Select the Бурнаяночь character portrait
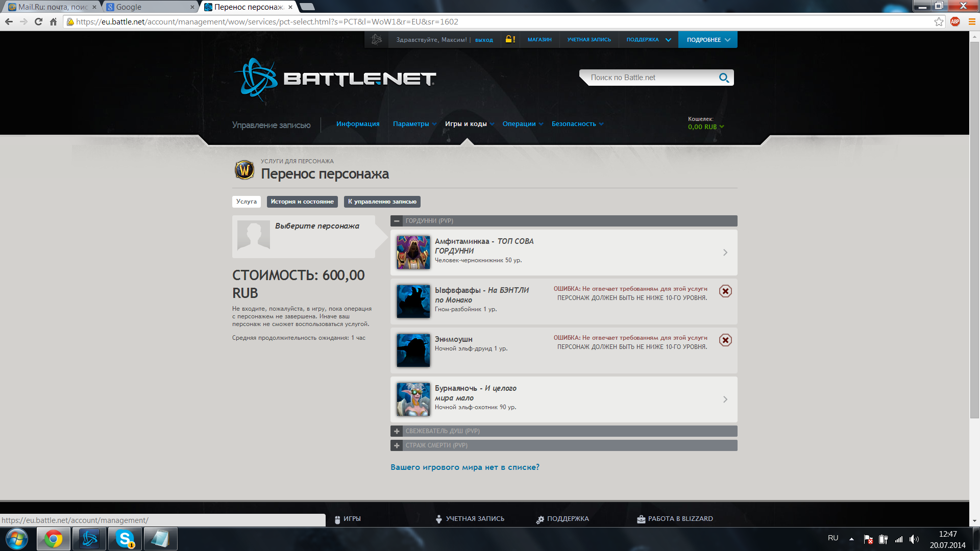 (x=413, y=399)
